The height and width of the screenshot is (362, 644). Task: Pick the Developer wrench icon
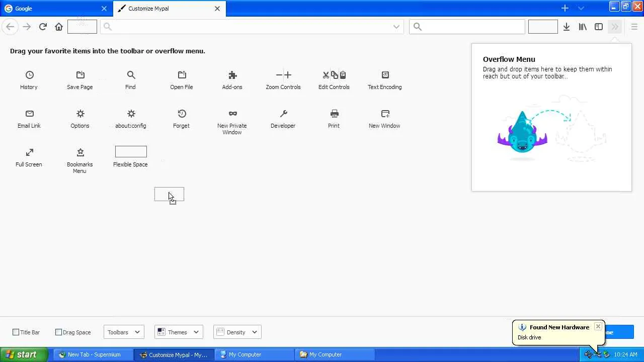pos(283,114)
